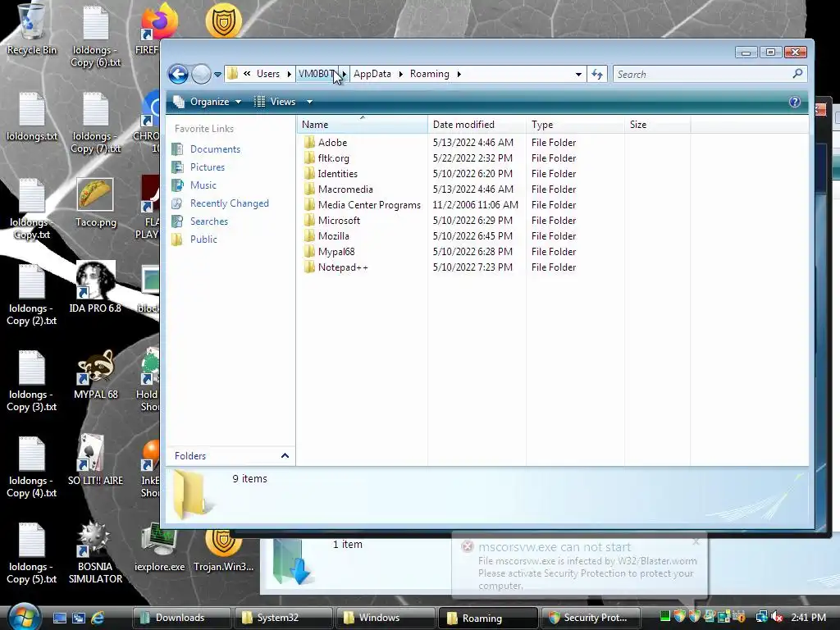Focus the Explorer Search box
The image size is (840, 630).
[702, 74]
